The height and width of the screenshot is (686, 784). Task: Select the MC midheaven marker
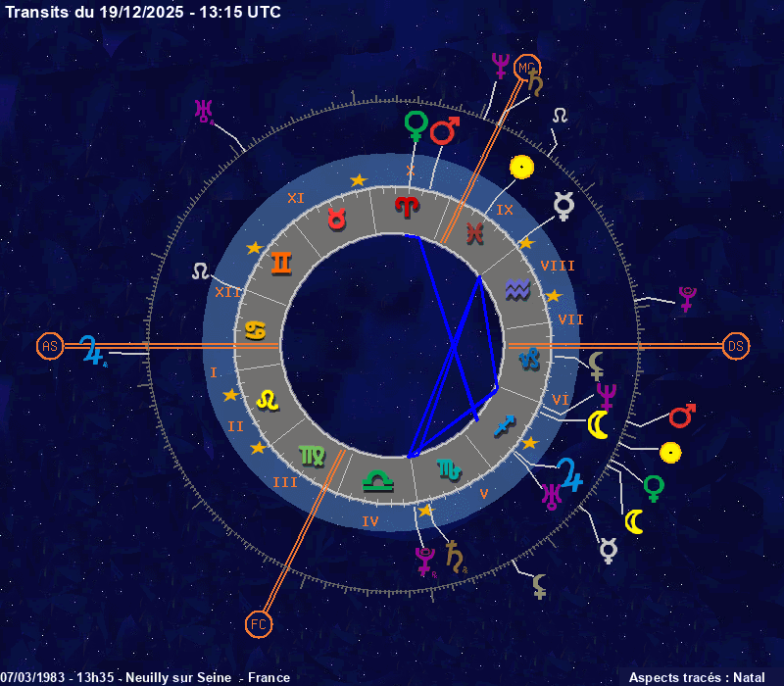point(527,67)
